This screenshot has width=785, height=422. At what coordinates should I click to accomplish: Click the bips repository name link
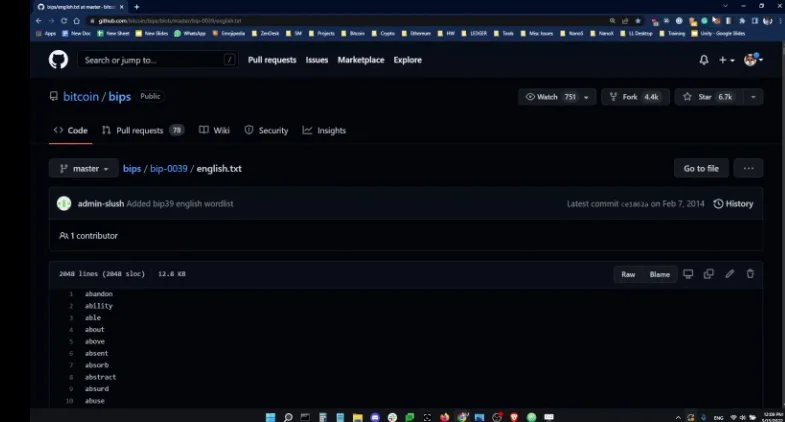click(x=120, y=97)
